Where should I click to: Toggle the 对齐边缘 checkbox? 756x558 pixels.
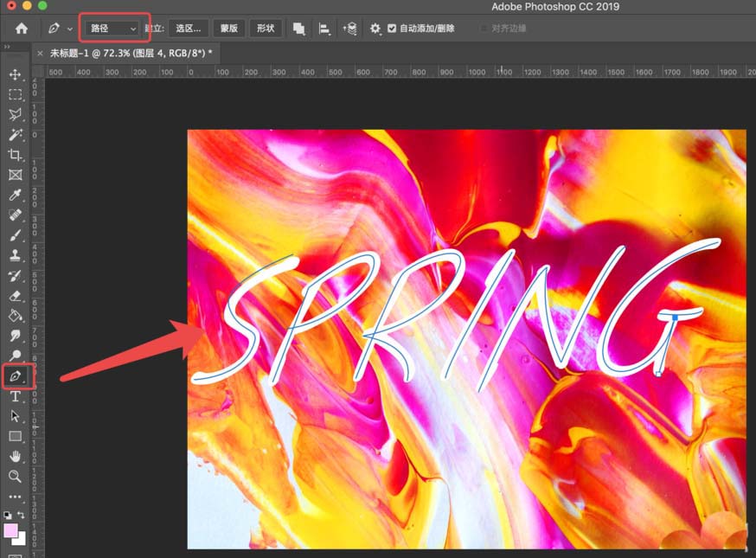coord(484,29)
